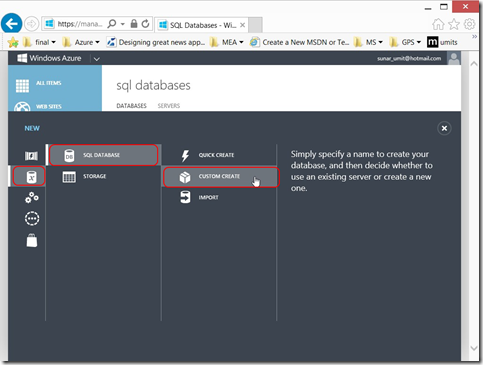Click the browser address URL field

pos(80,24)
